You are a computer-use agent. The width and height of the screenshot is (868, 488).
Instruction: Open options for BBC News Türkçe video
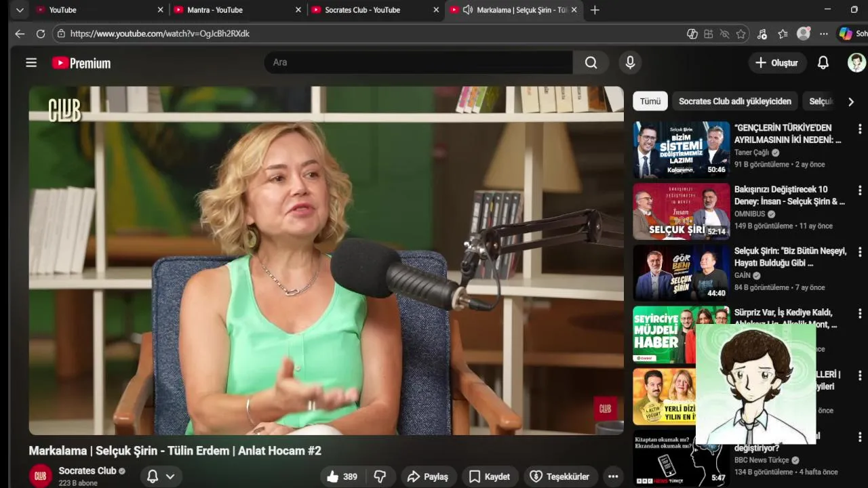tap(859, 437)
